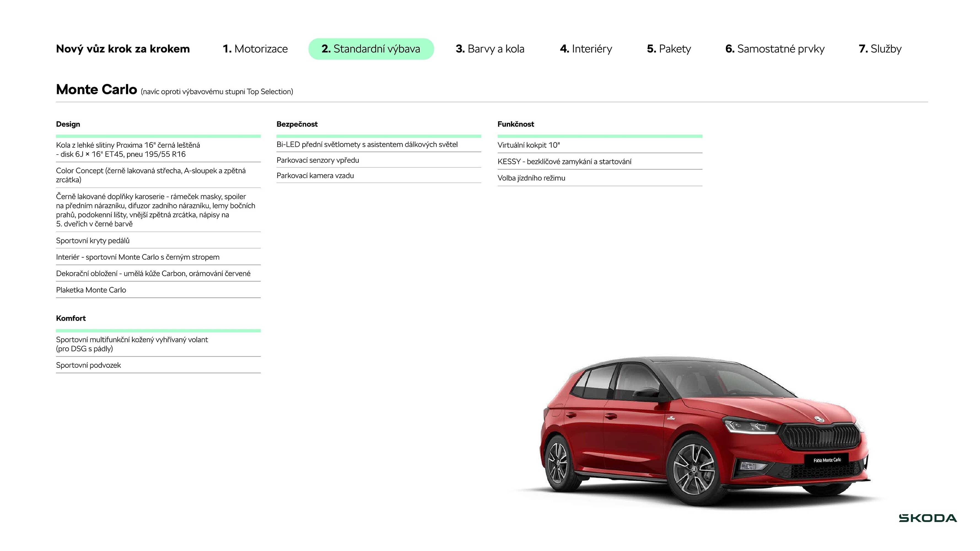The image size is (980, 551).
Task: Select the Parkovací kamera vzadu item
Action: 315,176
